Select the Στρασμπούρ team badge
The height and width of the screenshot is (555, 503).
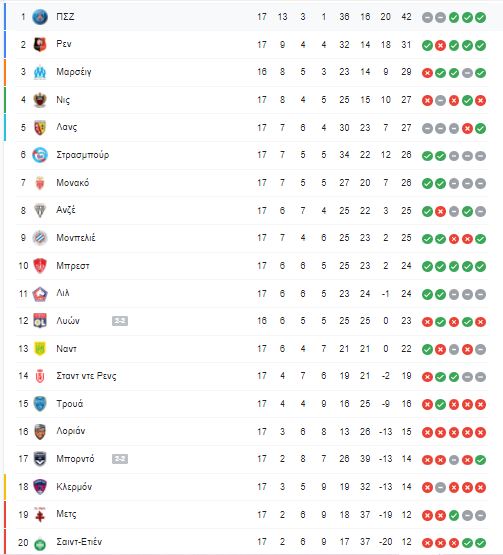pos(40,155)
